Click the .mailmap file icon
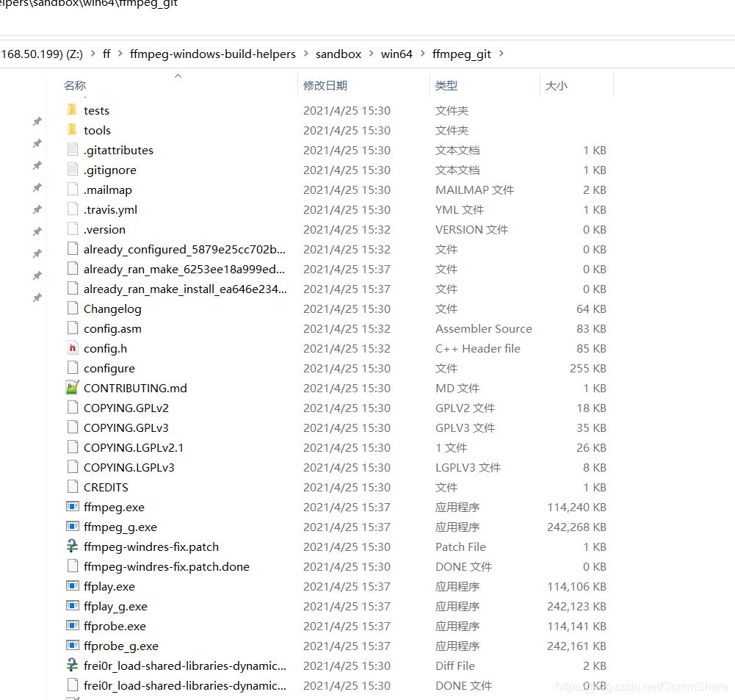The height and width of the screenshot is (700, 735). click(72, 189)
